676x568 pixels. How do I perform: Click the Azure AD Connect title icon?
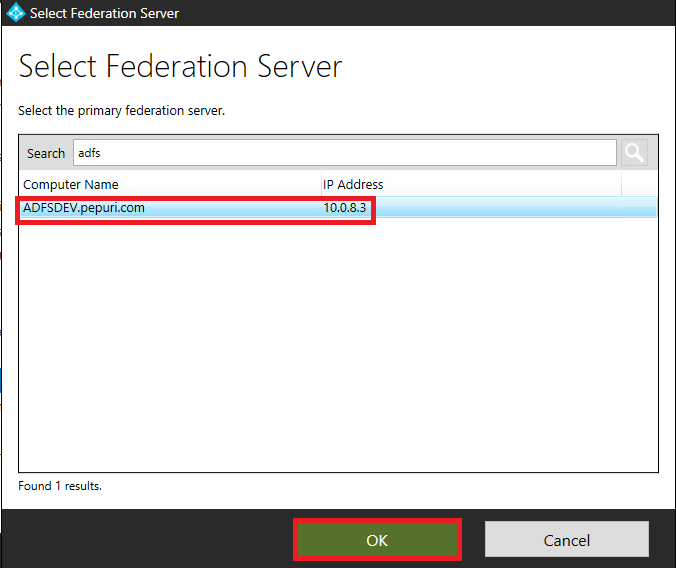16,13
